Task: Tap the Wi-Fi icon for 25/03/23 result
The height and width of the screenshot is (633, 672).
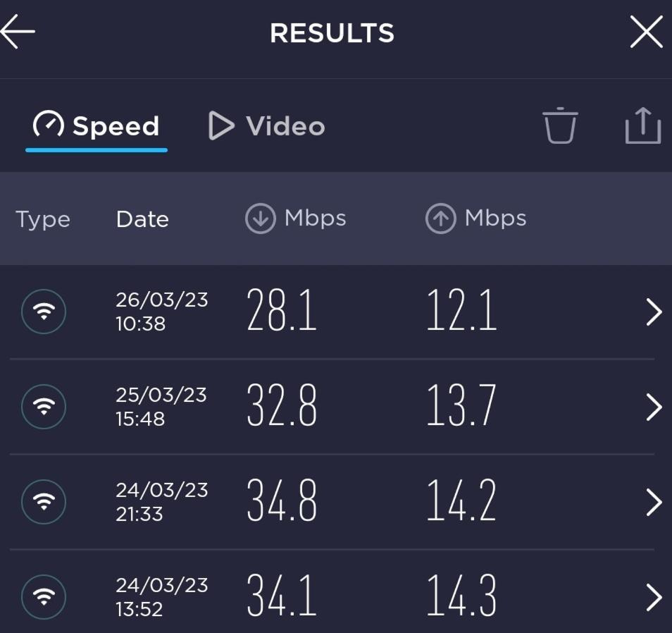Action: (44, 407)
